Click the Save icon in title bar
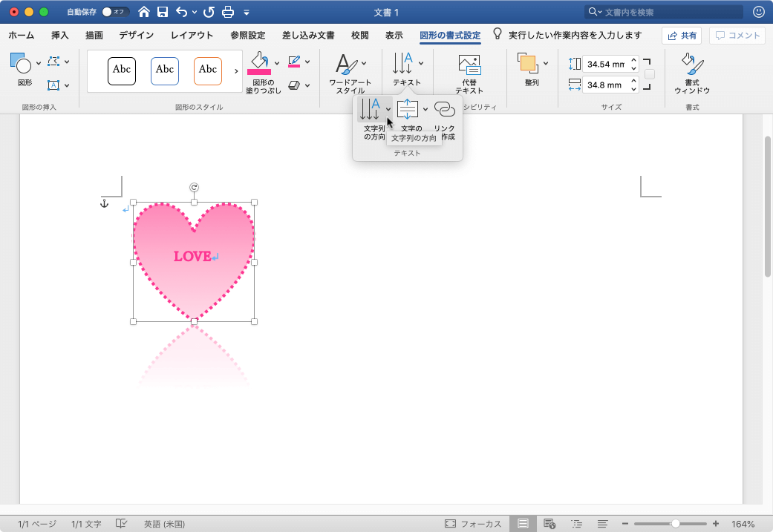The width and height of the screenshot is (773, 532). tap(163, 12)
